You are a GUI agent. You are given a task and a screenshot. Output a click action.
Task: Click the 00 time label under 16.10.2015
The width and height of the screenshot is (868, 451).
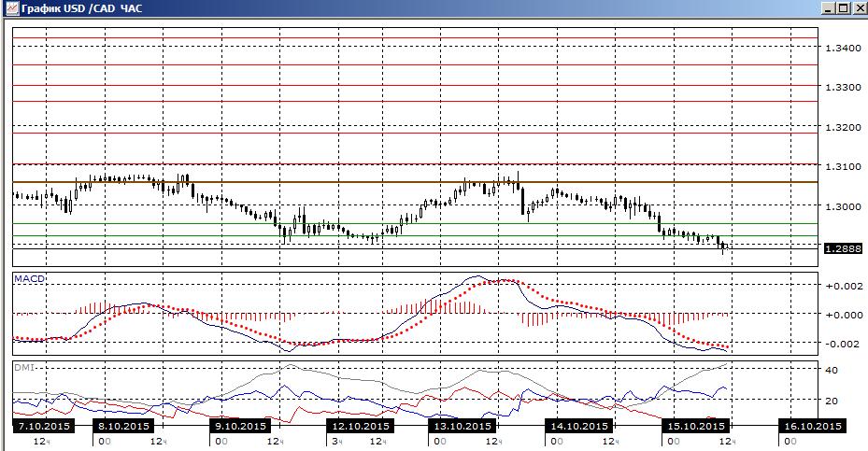[790, 442]
